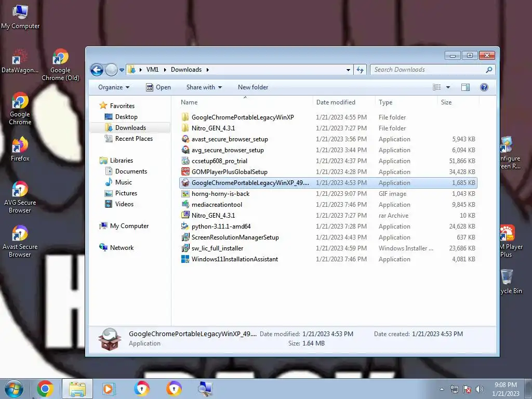
Task: Open Documents library
Action: [x=131, y=171]
